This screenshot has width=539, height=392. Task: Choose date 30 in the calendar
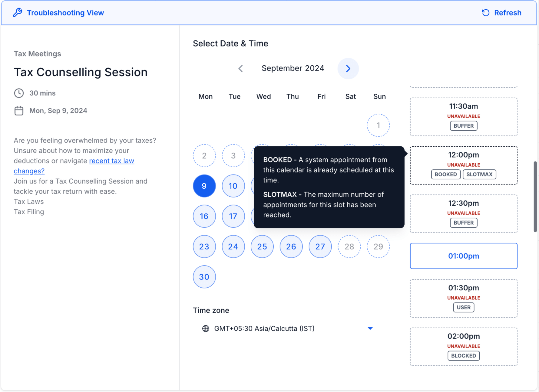coord(204,277)
